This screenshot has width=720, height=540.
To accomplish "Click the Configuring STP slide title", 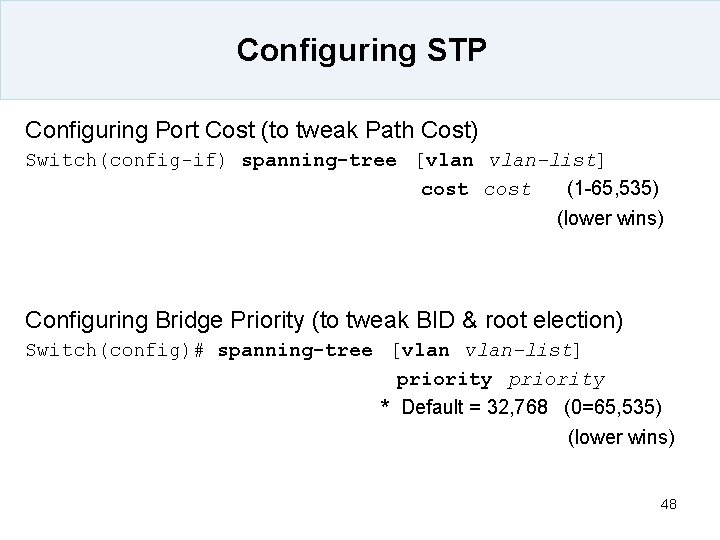I will [361, 51].
